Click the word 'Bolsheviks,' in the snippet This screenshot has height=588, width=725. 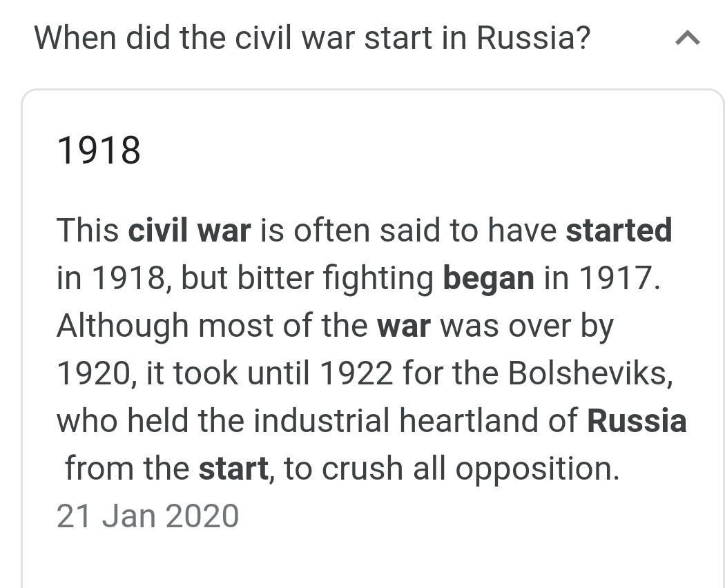[x=590, y=373]
